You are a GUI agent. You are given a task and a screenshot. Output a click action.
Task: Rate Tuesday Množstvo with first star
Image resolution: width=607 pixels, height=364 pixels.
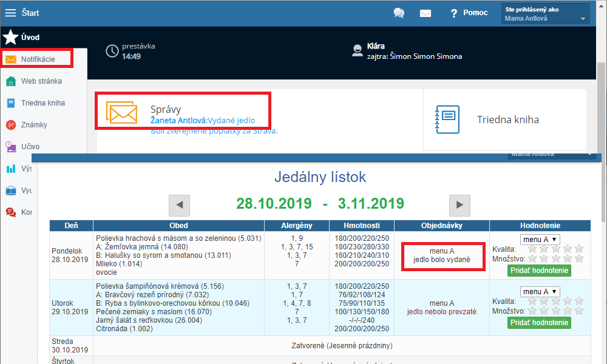pyautogui.click(x=533, y=311)
